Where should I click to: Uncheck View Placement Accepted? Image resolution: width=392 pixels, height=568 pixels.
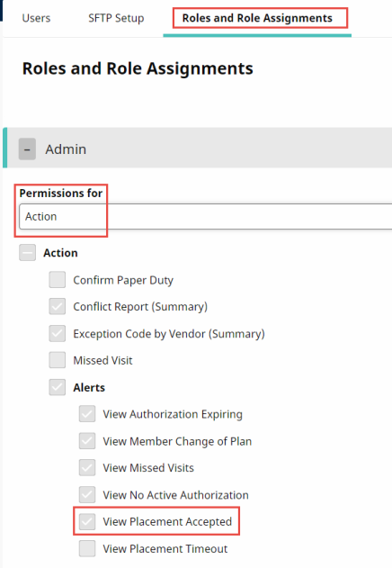87,521
